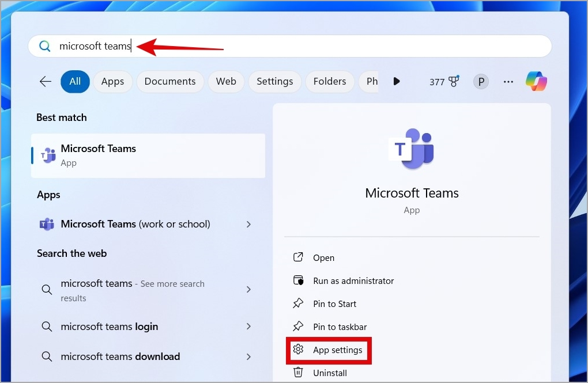Click the Microsoft Teams icon in Best match
Screen dimensions: 588x383
click(x=48, y=156)
